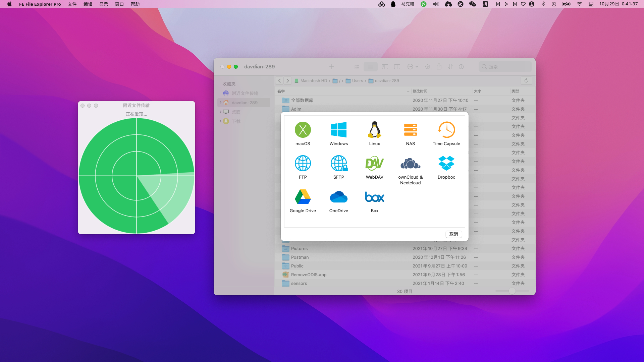Choose the macOS connection type icon

(303, 130)
